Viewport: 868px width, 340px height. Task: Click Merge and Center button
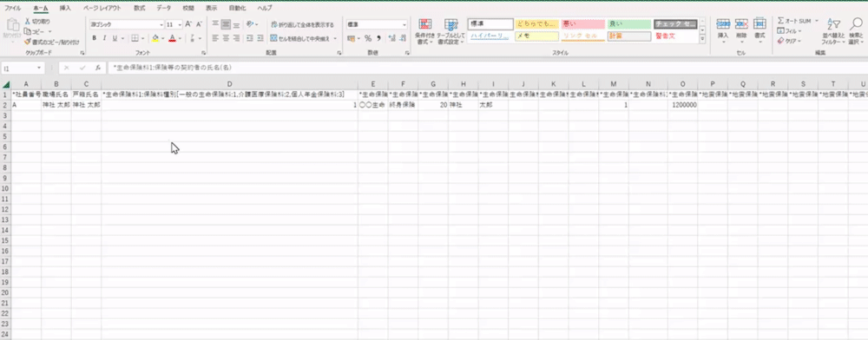coord(301,38)
